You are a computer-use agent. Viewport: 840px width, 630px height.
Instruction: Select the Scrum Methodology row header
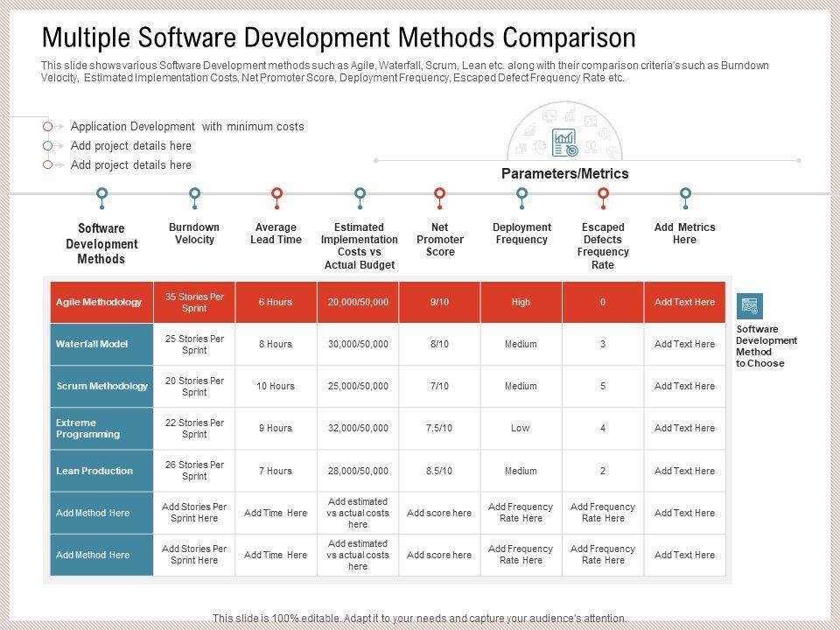[101, 387]
